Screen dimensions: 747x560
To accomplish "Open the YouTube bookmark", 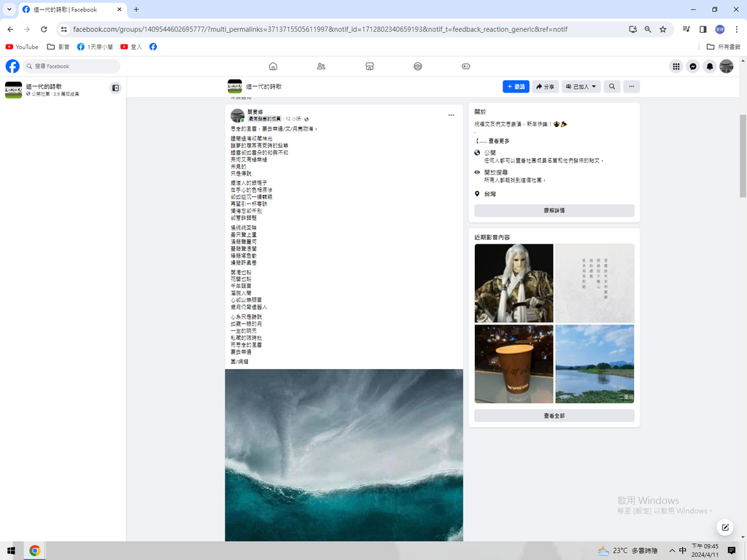I will 22,47.
